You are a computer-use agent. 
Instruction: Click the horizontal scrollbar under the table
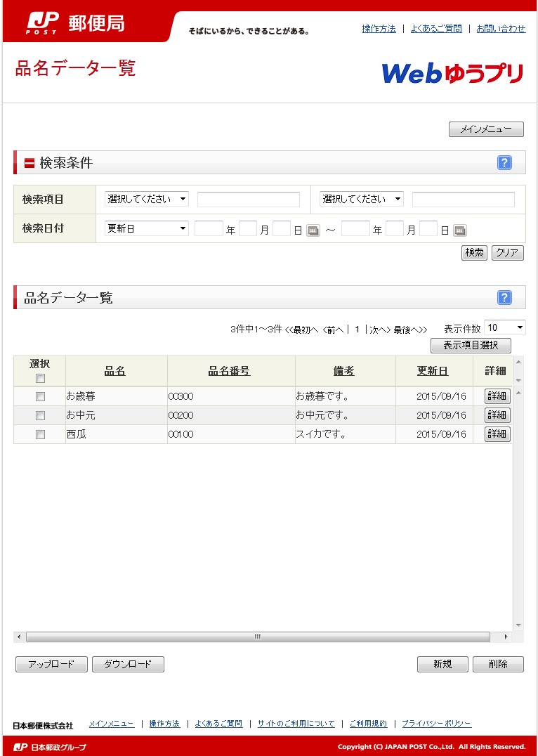click(x=257, y=637)
